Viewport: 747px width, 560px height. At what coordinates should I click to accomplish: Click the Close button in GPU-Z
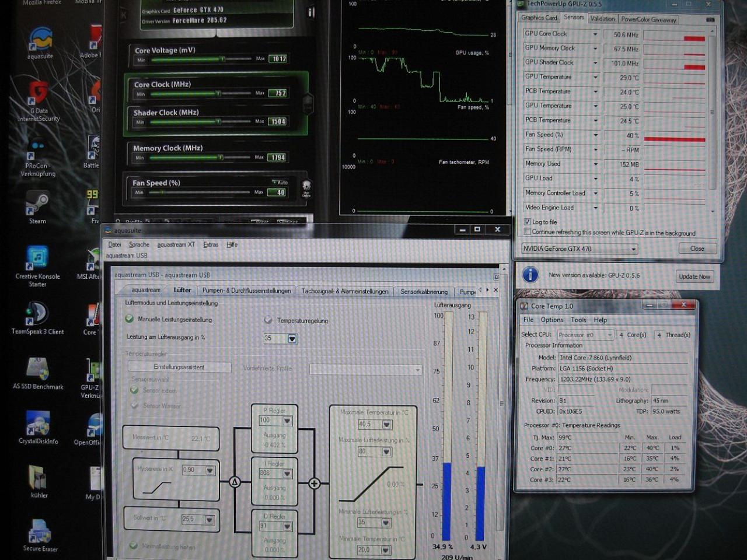click(x=697, y=249)
